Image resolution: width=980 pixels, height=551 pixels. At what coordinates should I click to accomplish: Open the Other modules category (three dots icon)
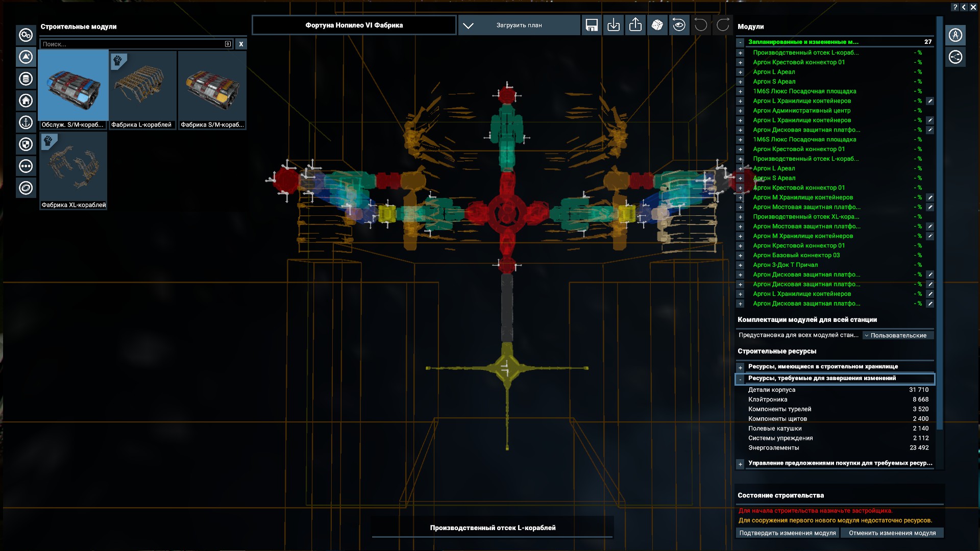point(26,166)
